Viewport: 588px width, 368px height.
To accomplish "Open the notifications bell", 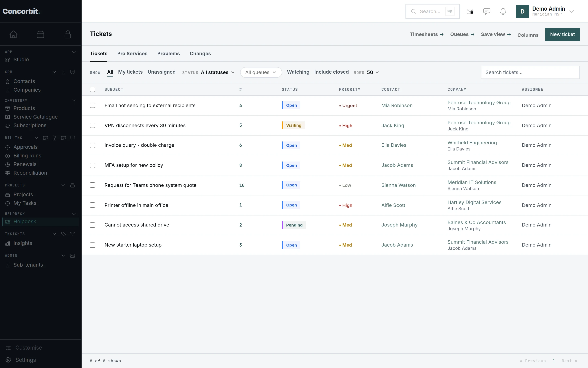I will click(503, 11).
